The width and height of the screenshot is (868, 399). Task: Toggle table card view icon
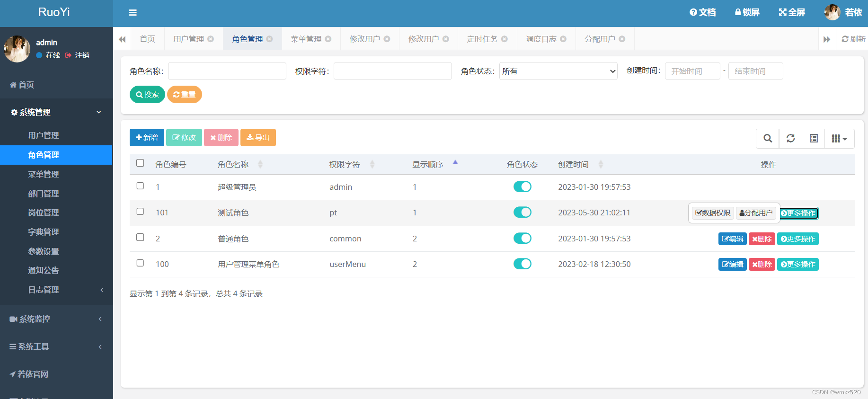point(814,138)
